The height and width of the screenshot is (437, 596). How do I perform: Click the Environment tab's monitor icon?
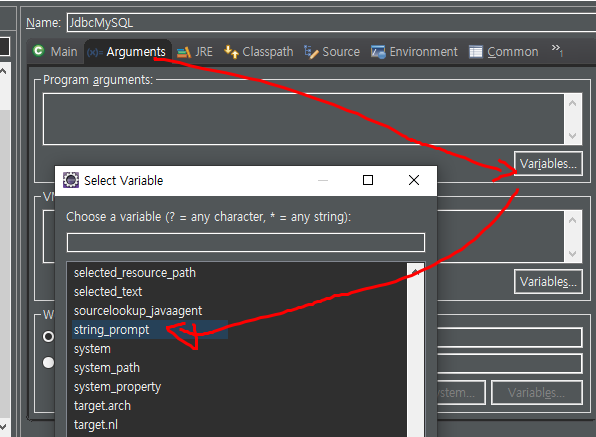[x=378, y=52]
